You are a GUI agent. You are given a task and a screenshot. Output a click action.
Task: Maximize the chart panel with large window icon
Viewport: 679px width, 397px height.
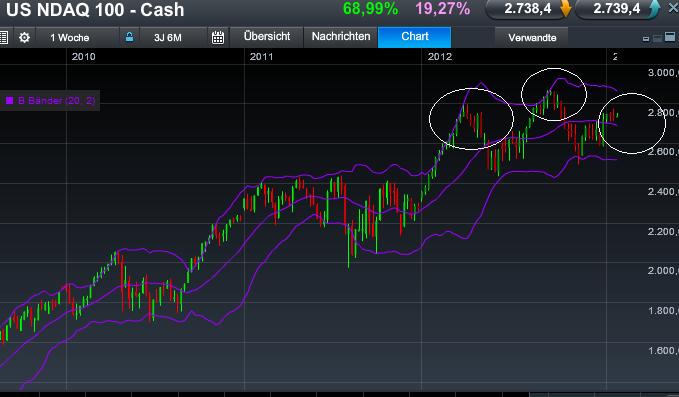670,37
